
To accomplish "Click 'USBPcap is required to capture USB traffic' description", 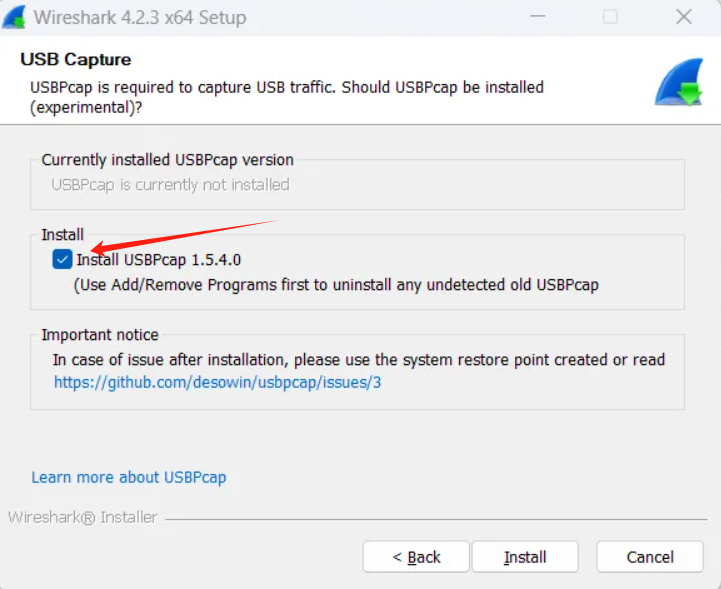I will 287,97.
